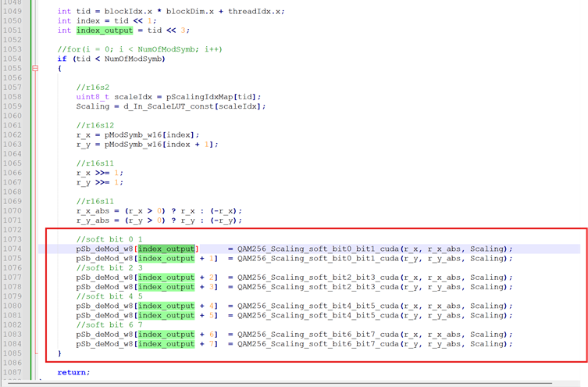Click 'd_In_ScaleLUT_const[scaleIdx]' expression
The width and height of the screenshot is (588, 387).
(x=192, y=106)
